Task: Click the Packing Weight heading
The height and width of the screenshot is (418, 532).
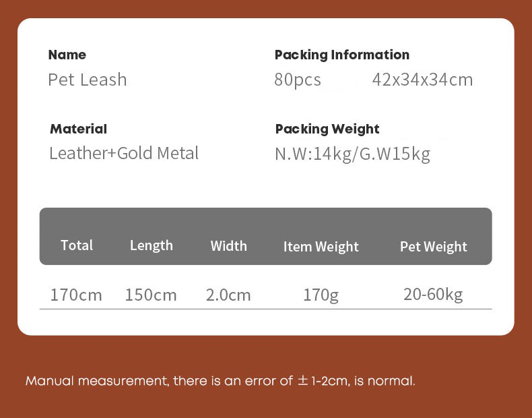Action: point(327,129)
